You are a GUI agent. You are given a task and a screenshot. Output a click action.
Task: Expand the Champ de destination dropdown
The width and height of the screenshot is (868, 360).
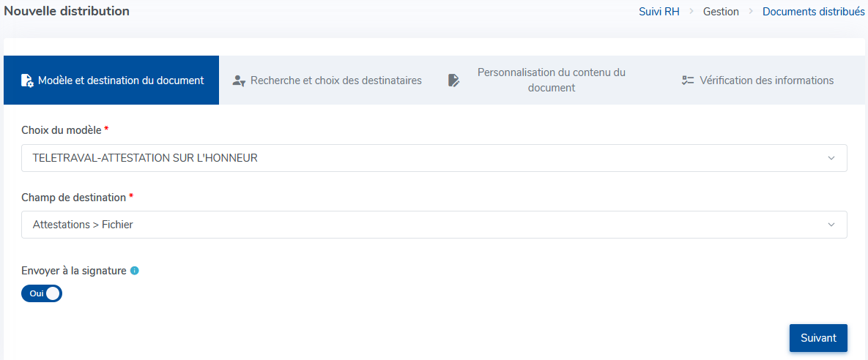(x=434, y=225)
